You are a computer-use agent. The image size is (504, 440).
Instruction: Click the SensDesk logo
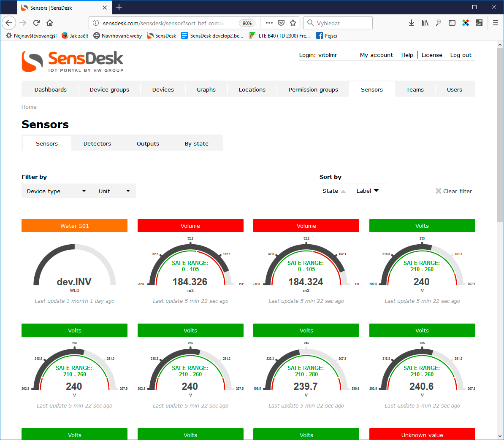[x=72, y=61]
